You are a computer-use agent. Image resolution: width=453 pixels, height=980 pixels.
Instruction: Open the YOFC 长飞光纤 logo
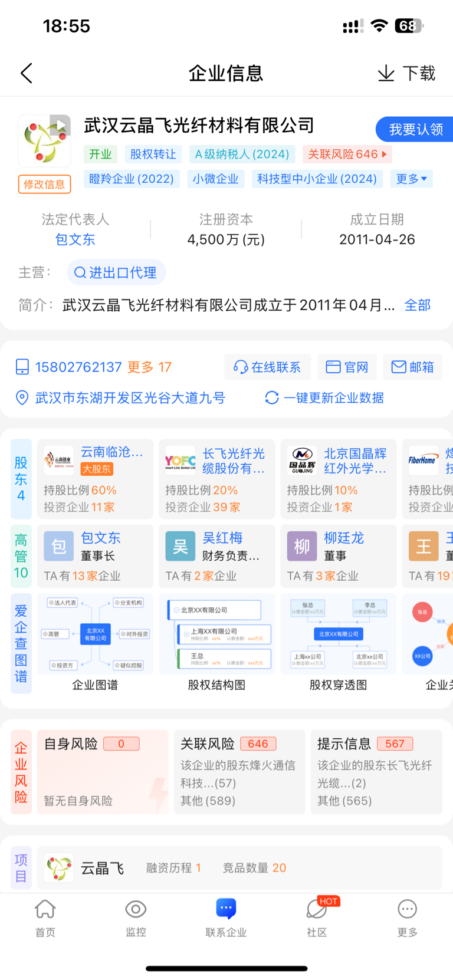pos(180,461)
